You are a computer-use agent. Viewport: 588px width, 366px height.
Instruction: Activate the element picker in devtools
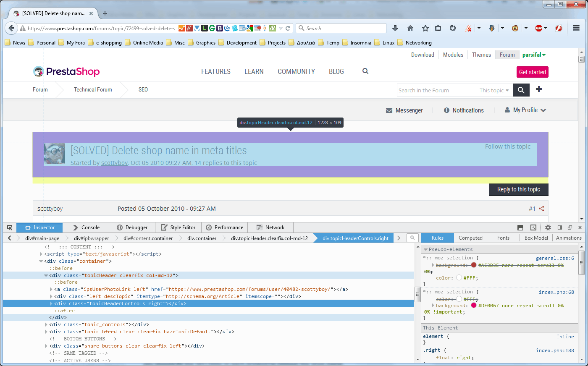pyautogui.click(x=10, y=227)
